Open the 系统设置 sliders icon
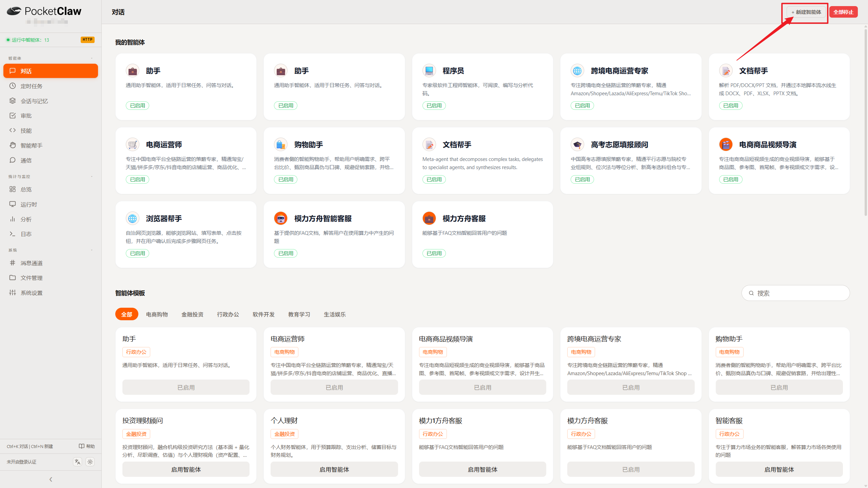This screenshot has width=868, height=488. [x=13, y=292]
